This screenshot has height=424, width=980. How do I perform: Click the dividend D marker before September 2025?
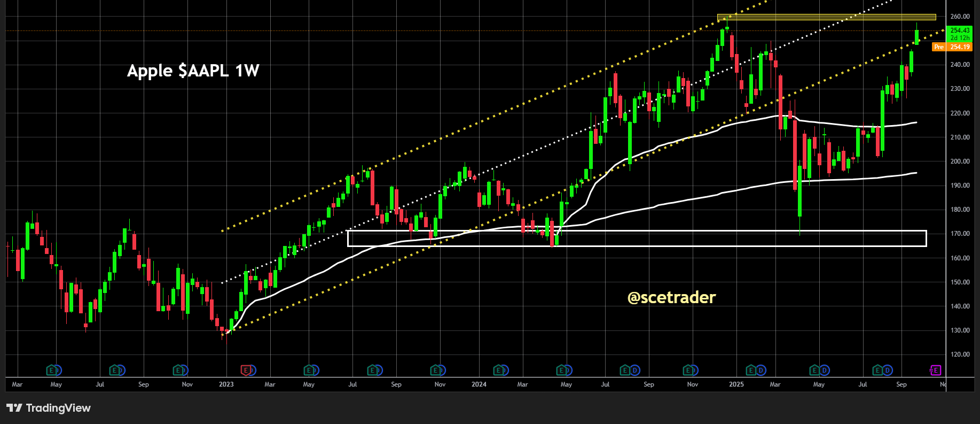click(888, 370)
